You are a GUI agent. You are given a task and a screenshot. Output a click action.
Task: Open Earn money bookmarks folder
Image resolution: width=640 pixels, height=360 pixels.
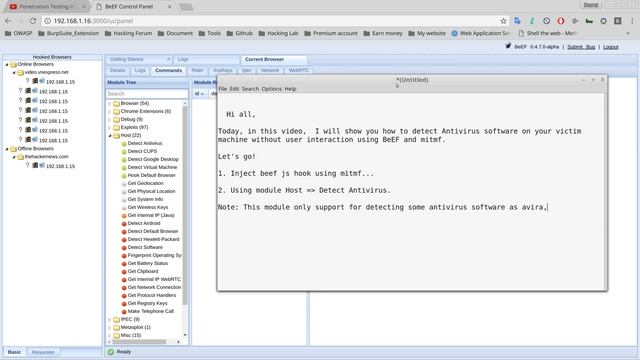(x=383, y=33)
